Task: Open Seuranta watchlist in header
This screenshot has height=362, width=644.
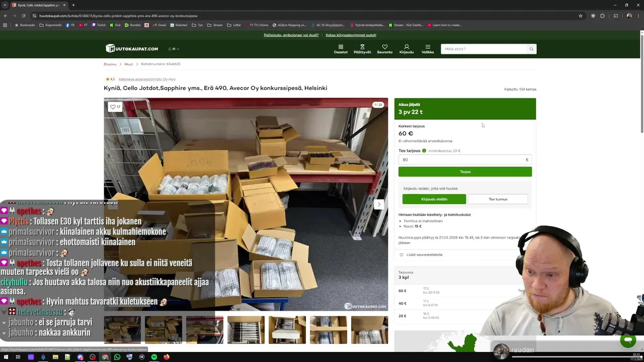Action: (x=385, y=49)
